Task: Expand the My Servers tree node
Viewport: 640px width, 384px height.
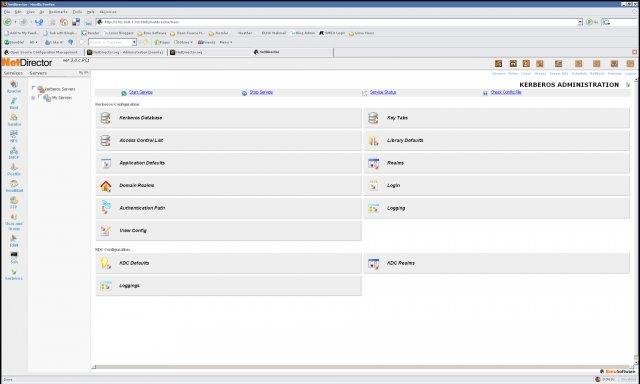Action: click(x=33, y=98)
